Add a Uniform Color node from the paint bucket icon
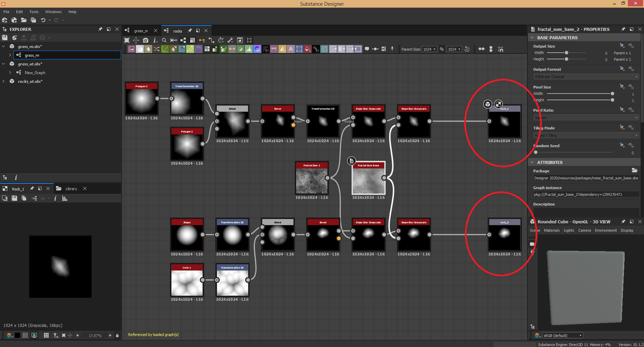This screenshot has height=347, width=644. coord(307,49)
